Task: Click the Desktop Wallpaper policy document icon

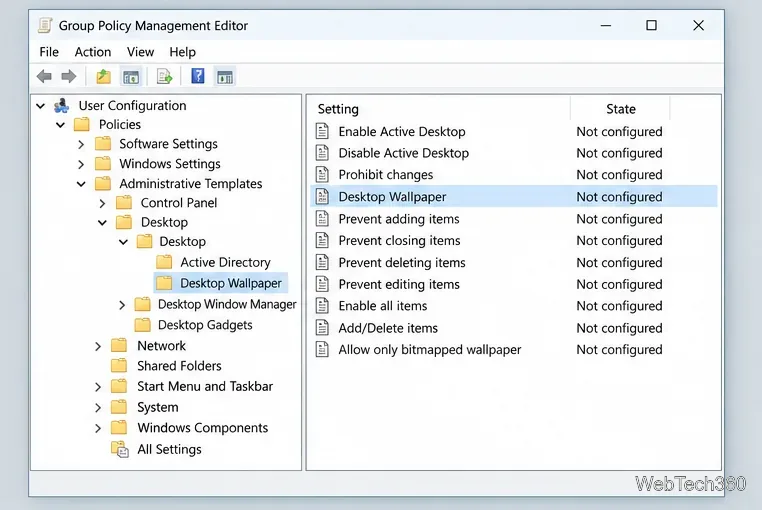Action: point(322,196)
